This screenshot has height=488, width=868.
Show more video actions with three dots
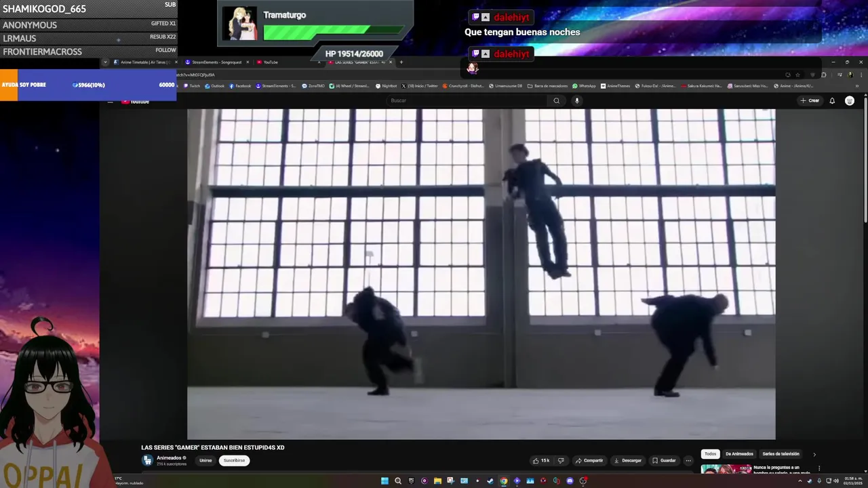pos(688,460)
